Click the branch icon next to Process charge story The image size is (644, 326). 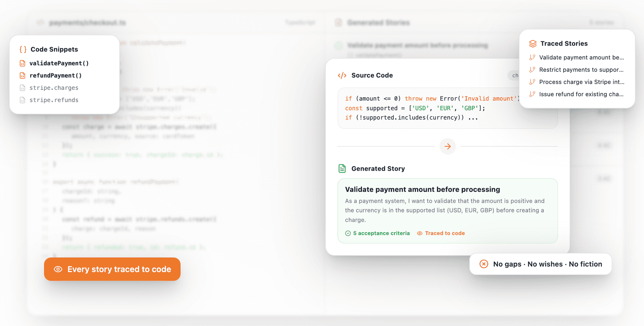pyautogui.click(x=532, y=81)
